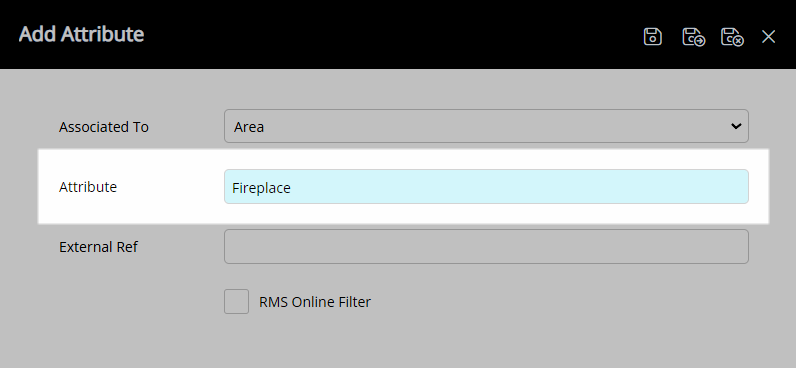This screenshot has height=368, width=796.
Task: Place cursor after the word Fireplace
Action: (292, 188)
